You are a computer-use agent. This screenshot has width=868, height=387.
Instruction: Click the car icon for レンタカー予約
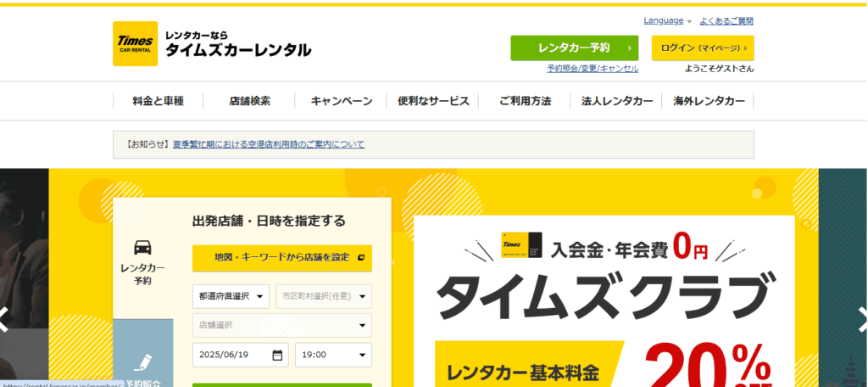[142, 247]
